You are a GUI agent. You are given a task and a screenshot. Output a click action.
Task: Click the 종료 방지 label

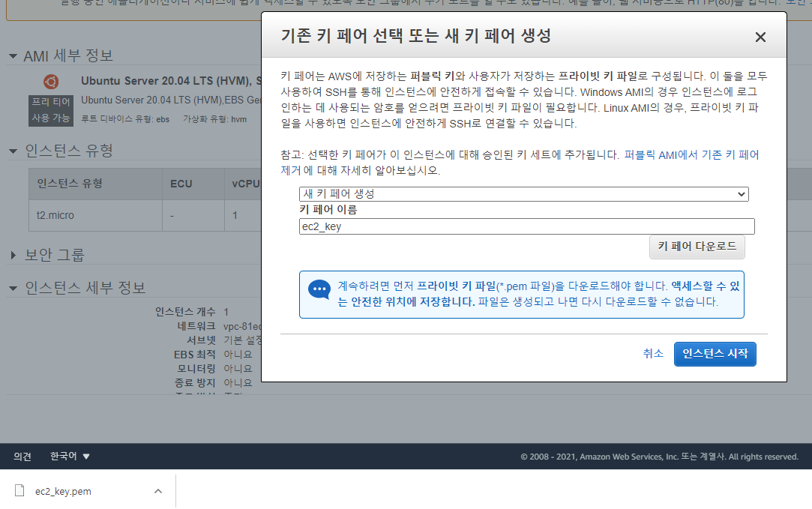[195, 382]
